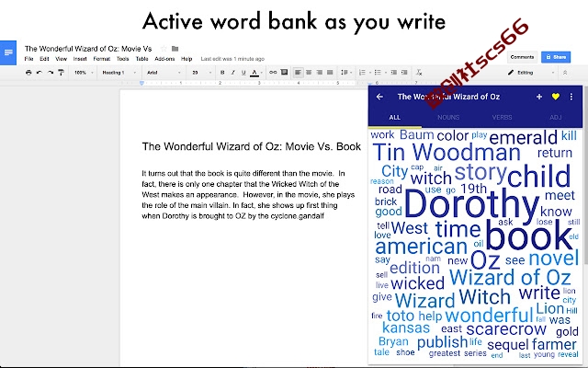Click the word emerald in the cloud
This screenshot has height=368, width=588.
[x=523, y=138]
